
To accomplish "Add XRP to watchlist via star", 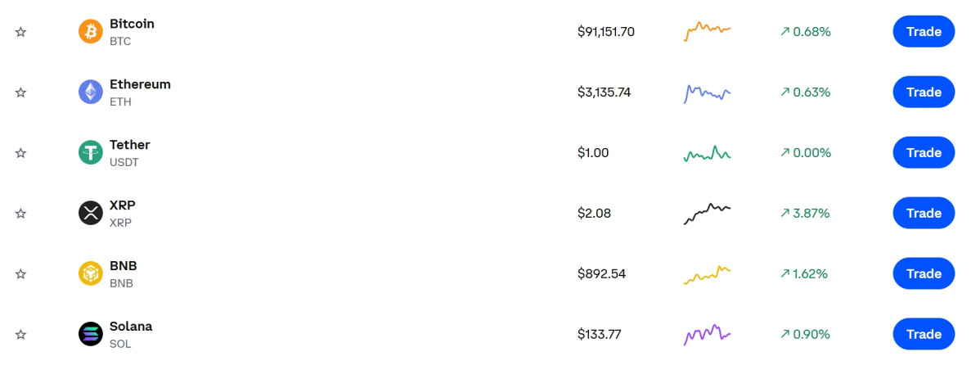I will point(21,214).
